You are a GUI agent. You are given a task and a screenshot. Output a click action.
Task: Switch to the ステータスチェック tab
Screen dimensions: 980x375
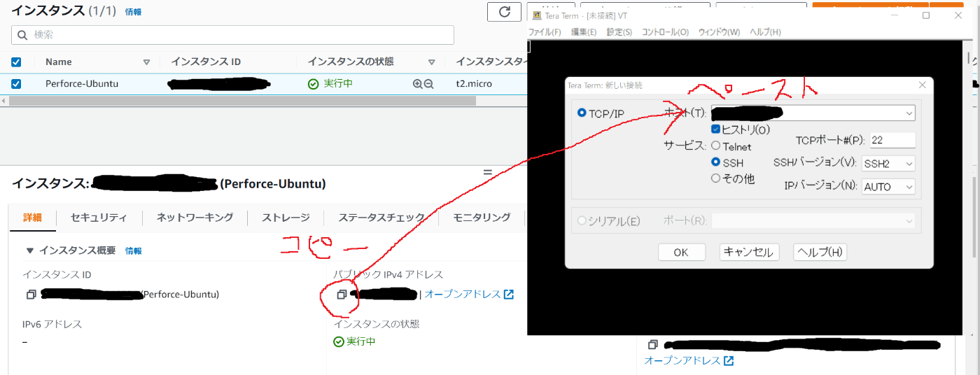coord(381,218)
